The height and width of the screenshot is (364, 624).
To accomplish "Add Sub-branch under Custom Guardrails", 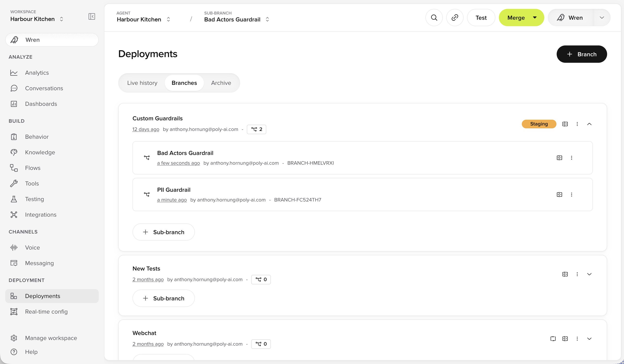I will click(163, 232).
